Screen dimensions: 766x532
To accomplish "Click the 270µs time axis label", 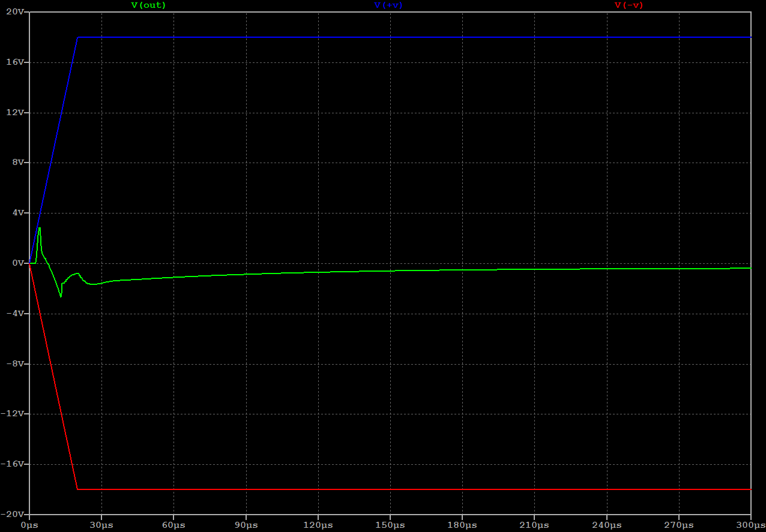I will coord(679,525).
